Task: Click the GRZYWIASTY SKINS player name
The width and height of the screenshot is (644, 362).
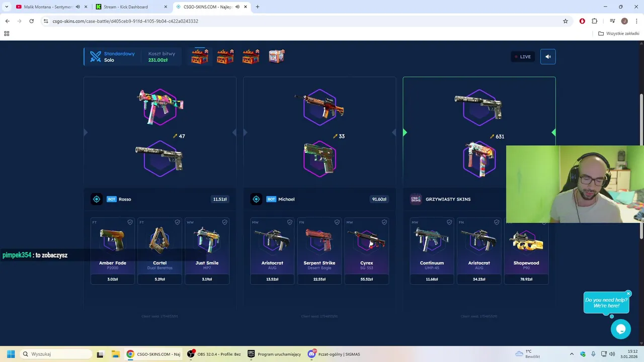Action: coord(448,199)
